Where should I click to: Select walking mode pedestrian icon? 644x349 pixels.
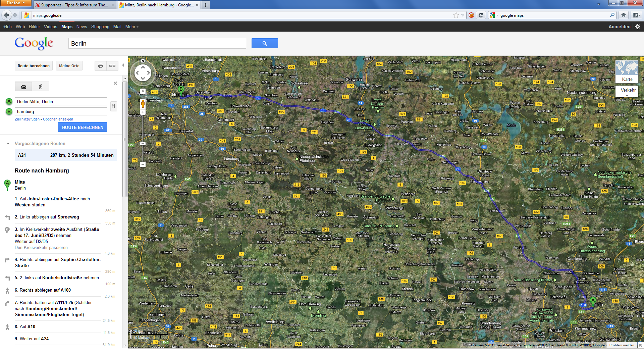click(41, 86)
